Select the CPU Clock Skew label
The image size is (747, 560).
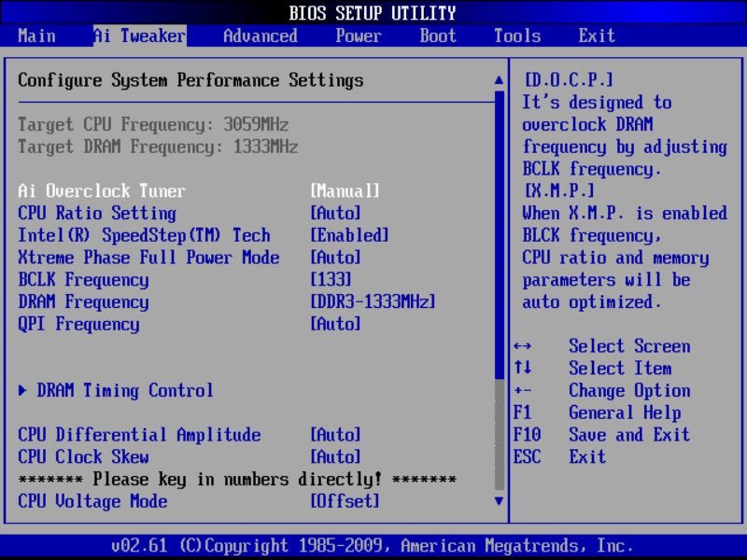(x=83, y=456)
